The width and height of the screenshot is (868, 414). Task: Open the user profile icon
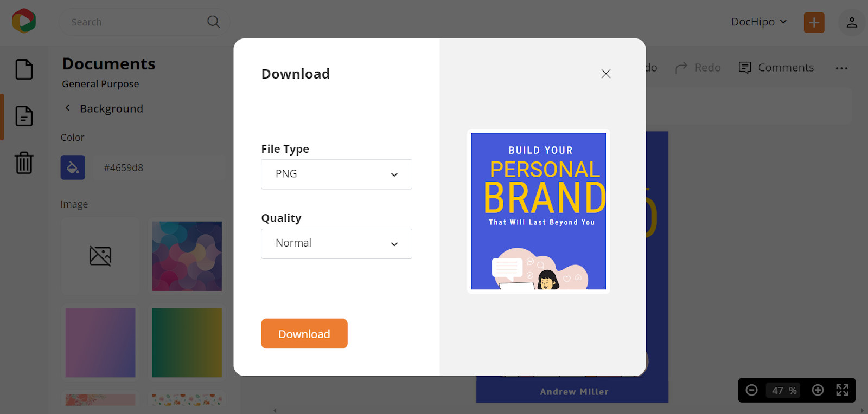(852, 22)
